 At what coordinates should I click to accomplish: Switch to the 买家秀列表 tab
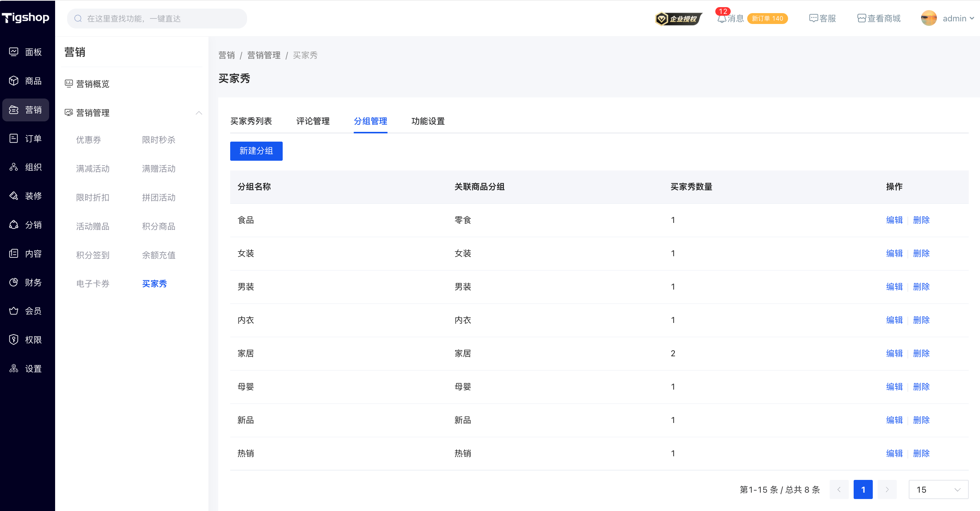(251, 121)
